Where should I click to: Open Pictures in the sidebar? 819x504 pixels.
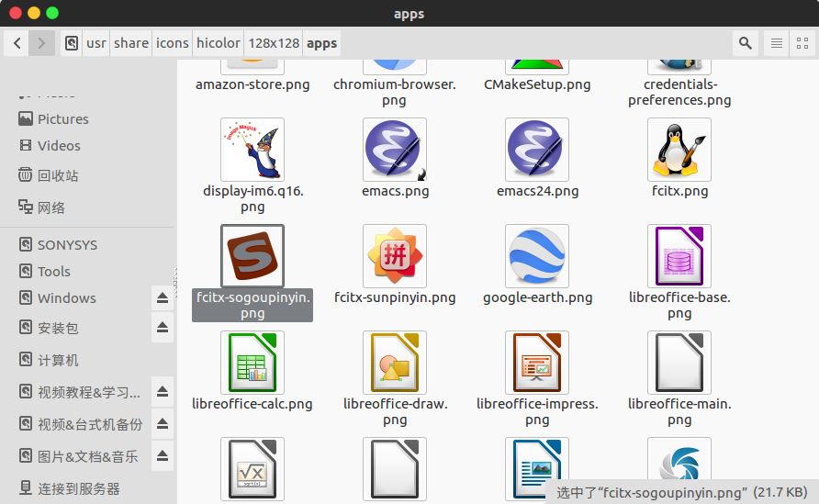point(62,119)
